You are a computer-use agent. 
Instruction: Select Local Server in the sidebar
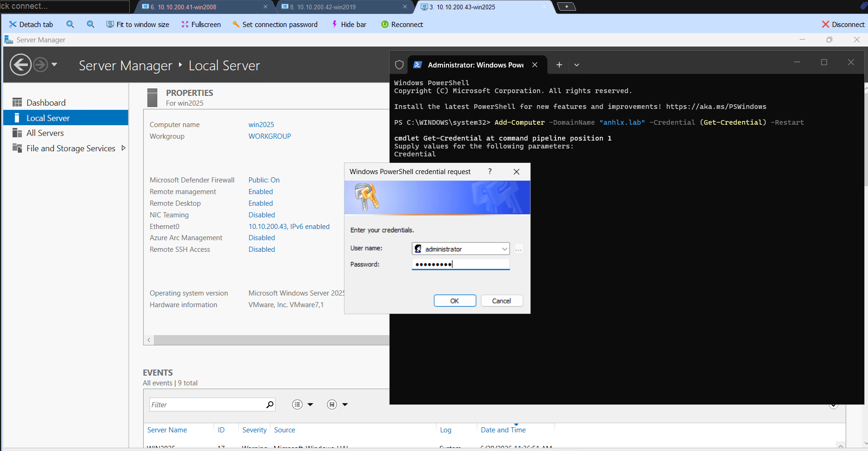(x=66, y=118)
